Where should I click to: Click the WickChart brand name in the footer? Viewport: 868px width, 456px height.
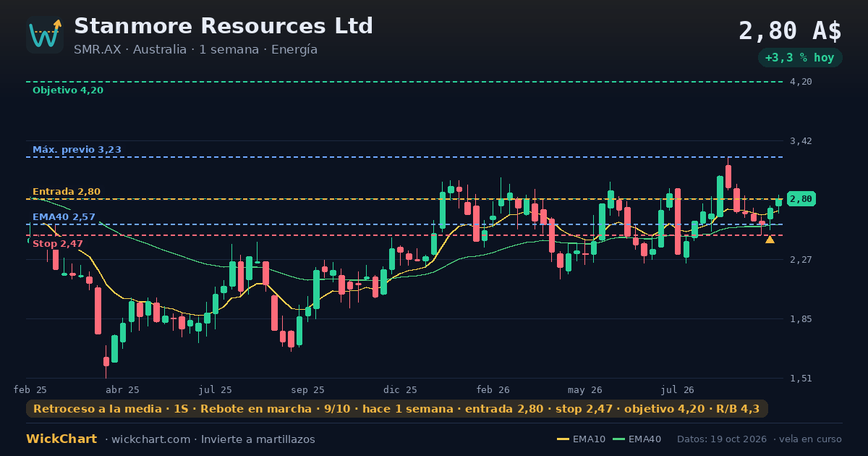pyautogui.click(x=61, y=439)
